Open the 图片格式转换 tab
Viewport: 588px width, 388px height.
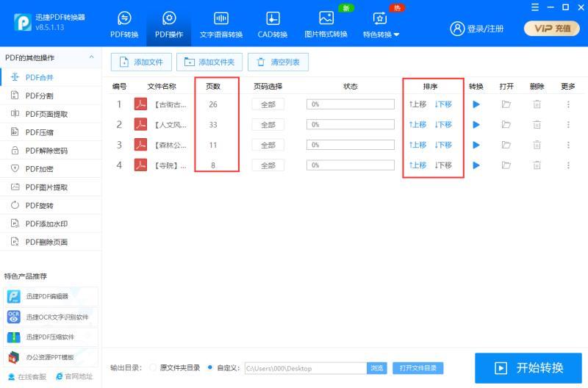coord(326,25)
